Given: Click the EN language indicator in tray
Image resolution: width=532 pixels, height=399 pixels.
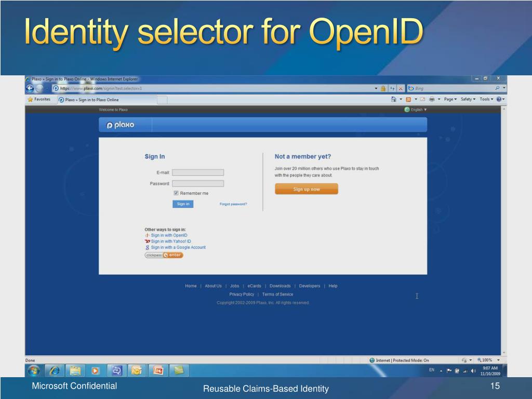Looking at the screenshot, I should (432, 370).
